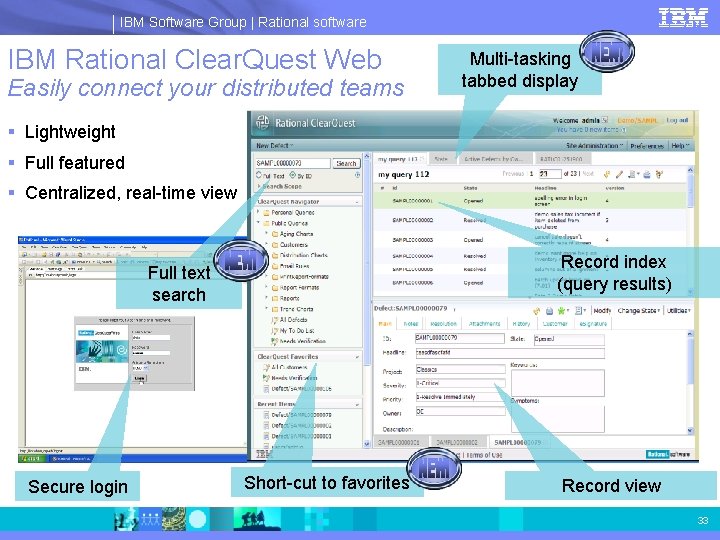Run the All Defects query
Image resolution: width=720 pixels, height=540 pixels.
[x=293, y=320]
